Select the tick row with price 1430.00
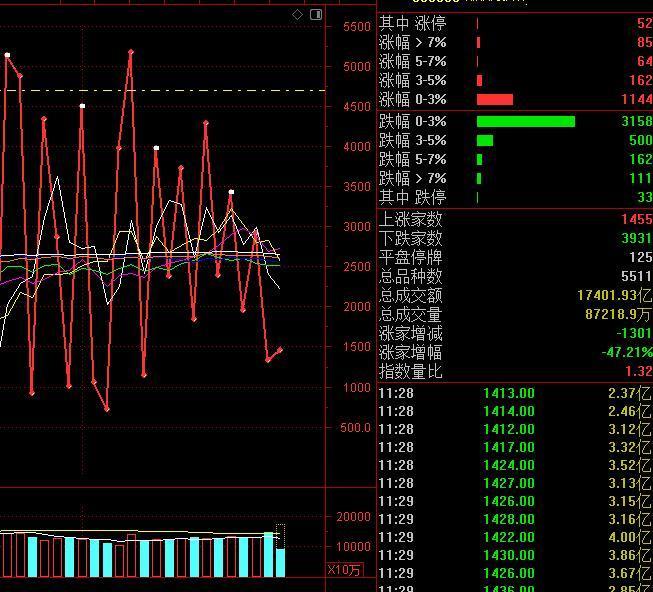Viewport: 653px width, 592px height. tap(516, 555)
